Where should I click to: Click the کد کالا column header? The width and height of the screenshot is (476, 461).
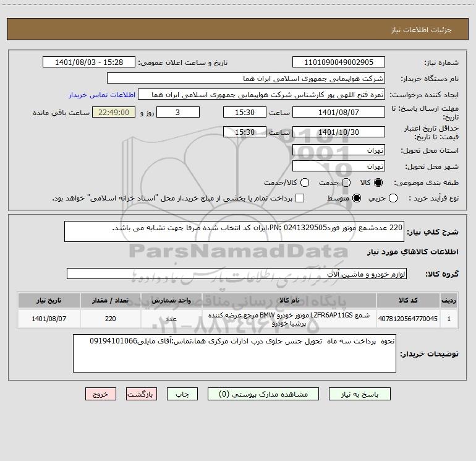click(x=408, y=300)
